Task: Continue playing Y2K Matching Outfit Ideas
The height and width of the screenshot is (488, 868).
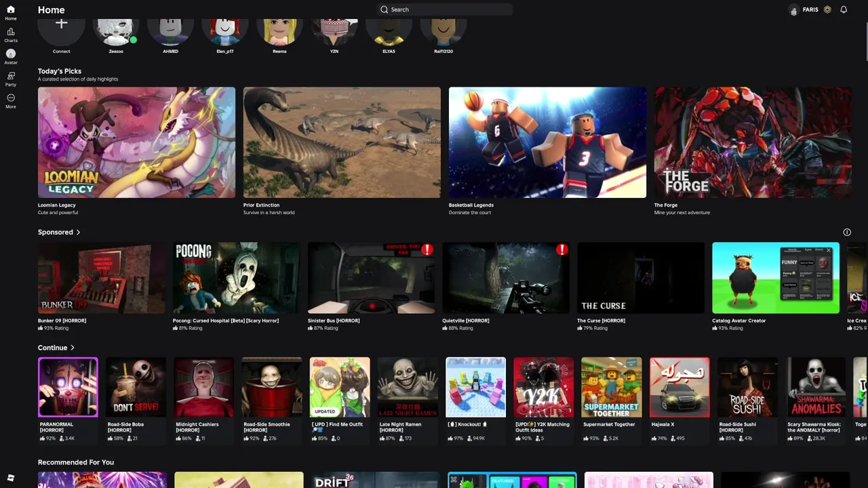Action: click(x=543, y=387)
